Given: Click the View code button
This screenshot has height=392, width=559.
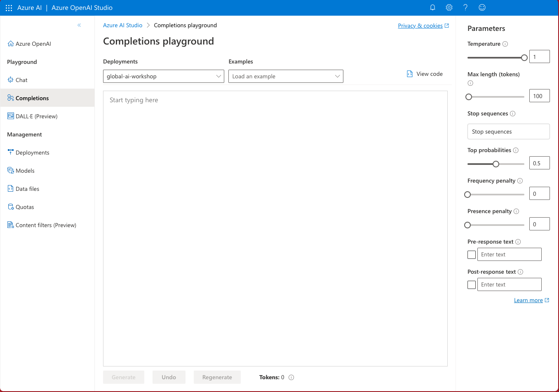Looking at the screenshot, I should click(425, 74).
